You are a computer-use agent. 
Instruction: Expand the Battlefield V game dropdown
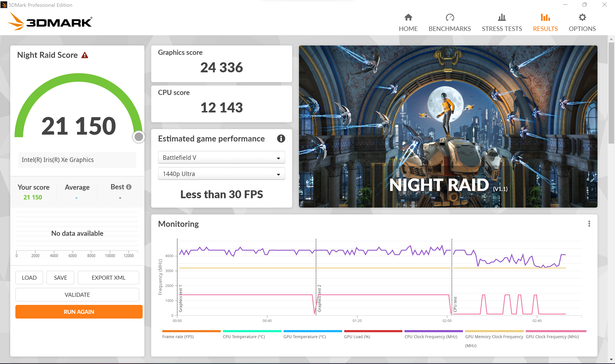(221, 157)
